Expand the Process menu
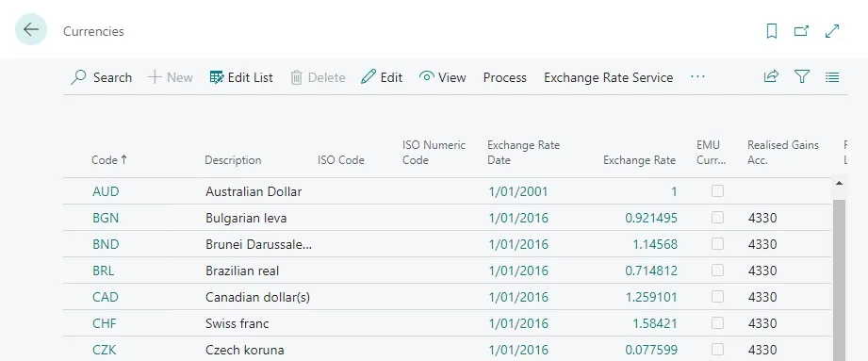 click(x=505, y=77)
